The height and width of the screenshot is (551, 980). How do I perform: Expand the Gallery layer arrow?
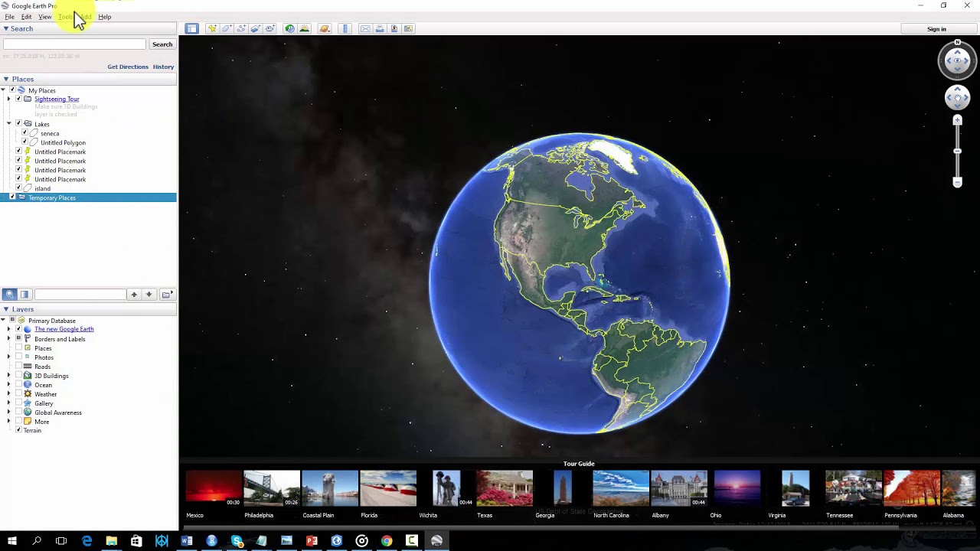tap(8, 403)
